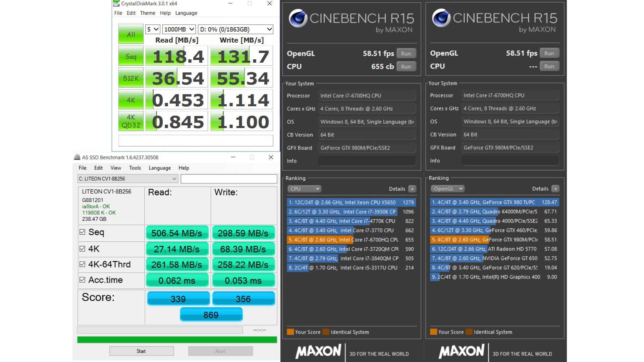Image resolution: width=644 pixels, height=362 pixels.
Task: Open Tools menu in AS SSD Benchmark
Action: pyautogui.click(x=135, y=168)
